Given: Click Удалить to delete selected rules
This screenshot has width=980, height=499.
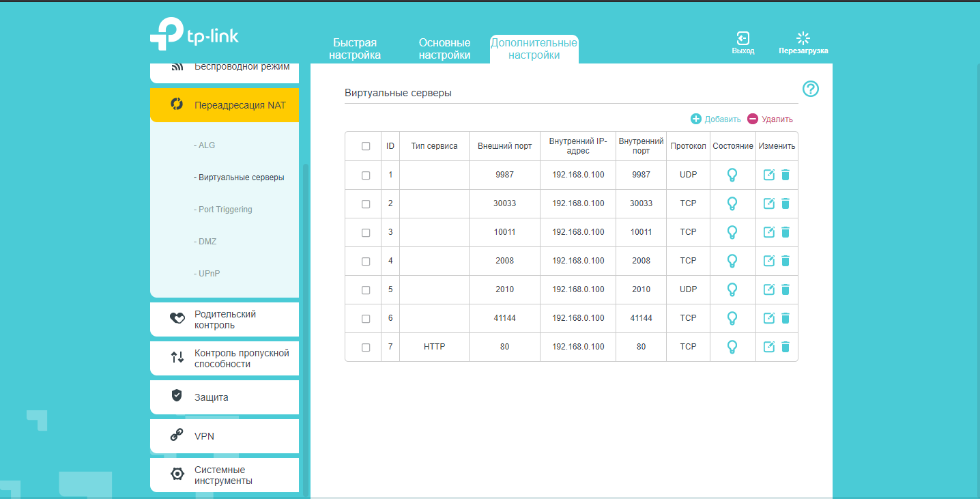Looking at the screenshot, I should (x=770, y=119).
